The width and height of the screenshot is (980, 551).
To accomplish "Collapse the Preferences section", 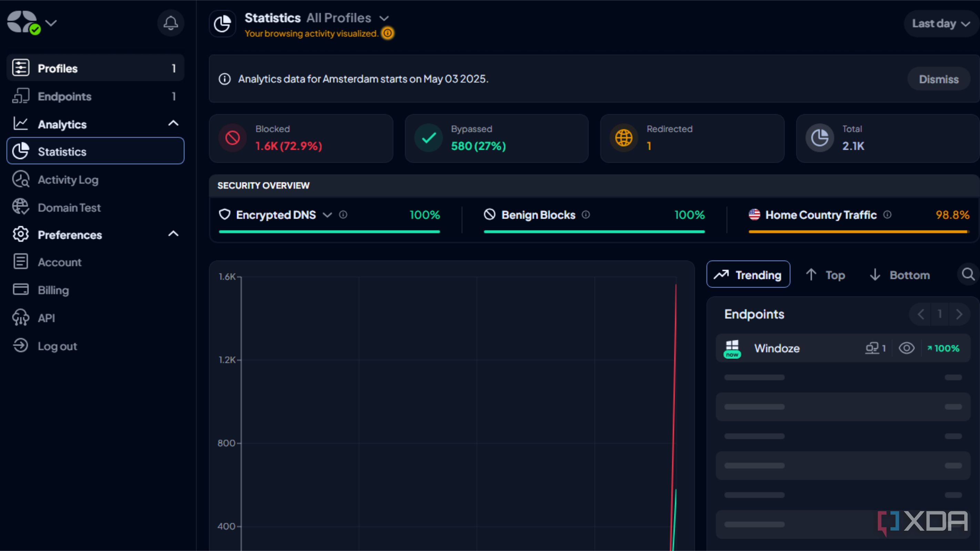I will click(x=173, y=234).
